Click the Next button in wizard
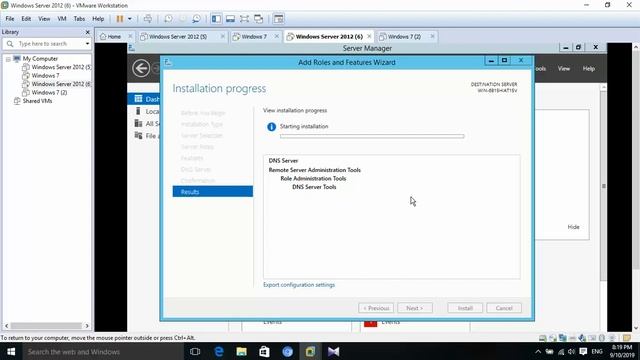640x360 pixels. tap(415, 308)
